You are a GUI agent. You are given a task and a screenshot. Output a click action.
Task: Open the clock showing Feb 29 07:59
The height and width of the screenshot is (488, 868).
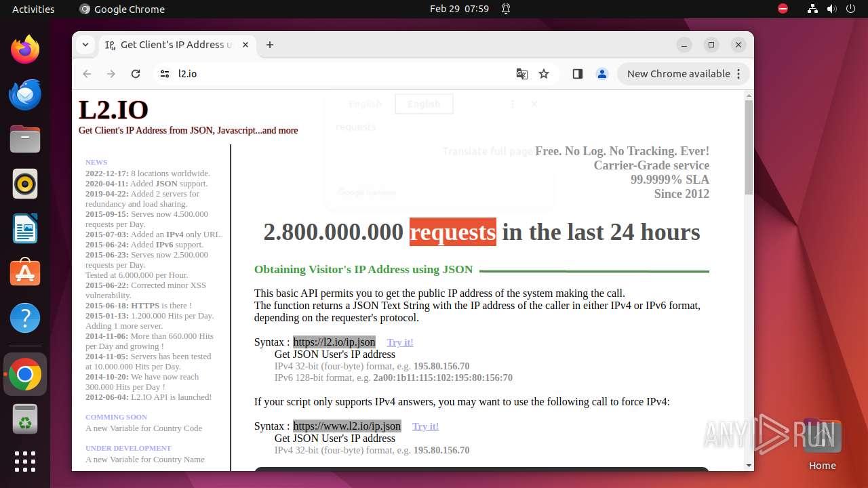point(459,9)
